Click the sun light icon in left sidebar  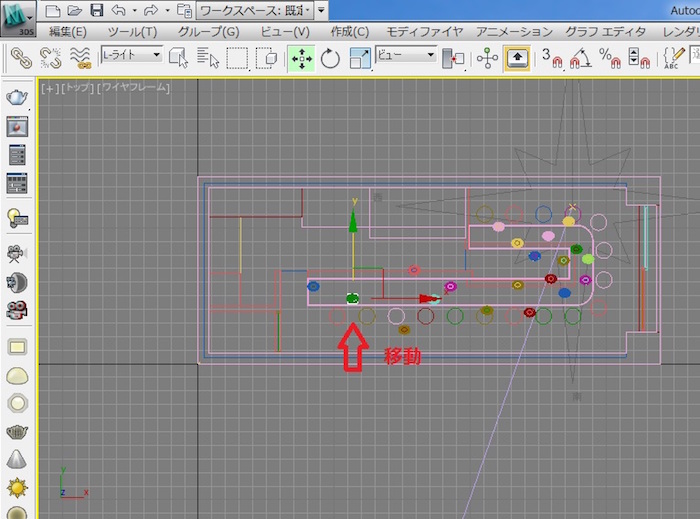17,488
